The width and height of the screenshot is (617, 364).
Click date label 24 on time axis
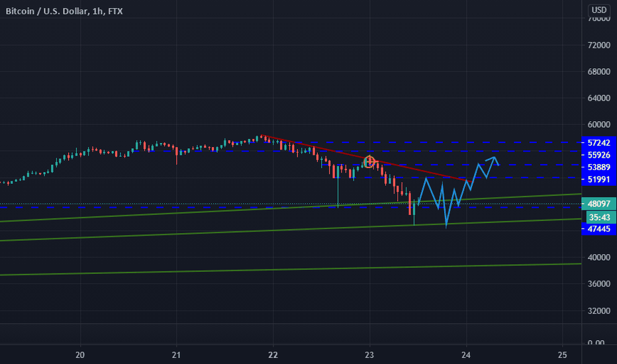coord(466,355)
